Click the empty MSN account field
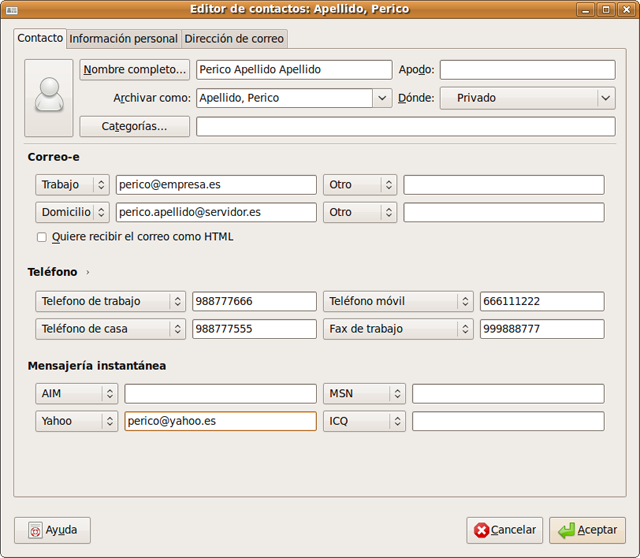 click(x=508, y=394)
